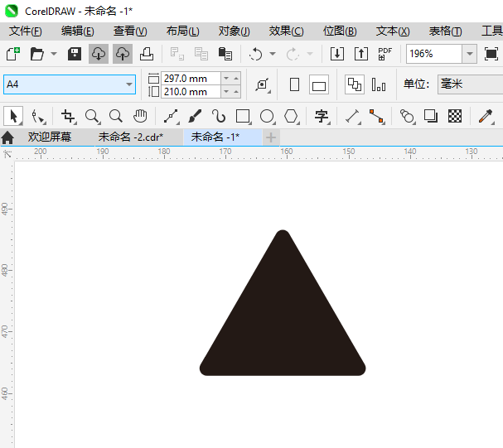The height and width of the screenshot is (448, 503).
Task: Click the page width field 297.0 mm
Action: (x=191, y=78)
